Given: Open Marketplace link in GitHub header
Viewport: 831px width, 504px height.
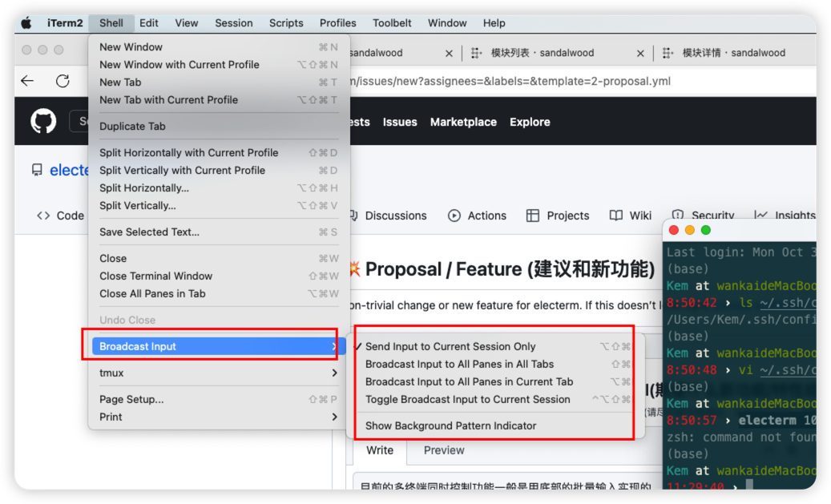Looking at the screenshot, I should (x=463, y=122).
